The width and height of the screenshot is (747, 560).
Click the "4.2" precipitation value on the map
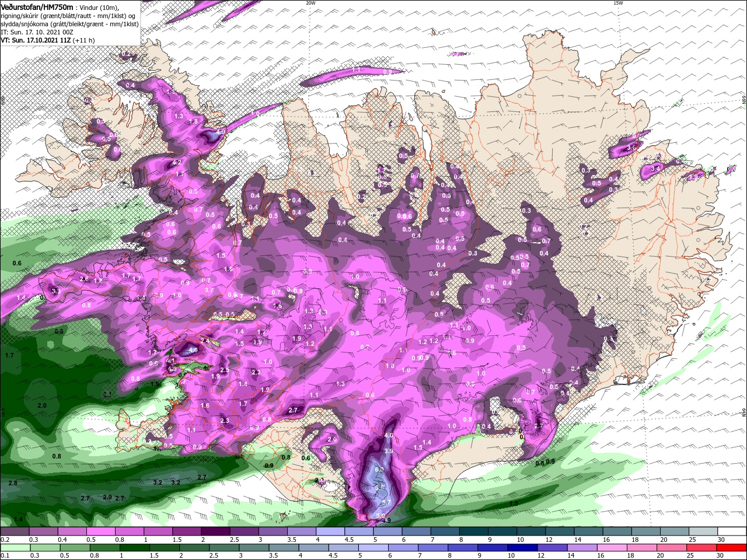tap(177, 162)
